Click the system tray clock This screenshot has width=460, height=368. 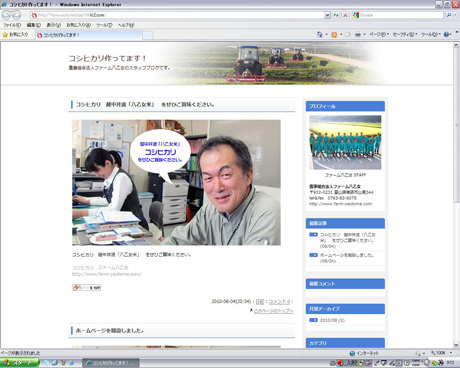click(450, 363)
